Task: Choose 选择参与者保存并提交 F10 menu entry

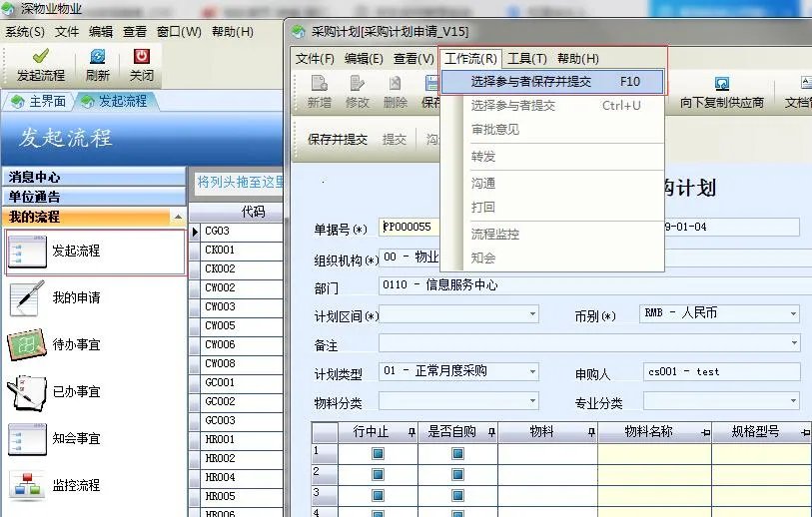Action: (x=552, y=82)
